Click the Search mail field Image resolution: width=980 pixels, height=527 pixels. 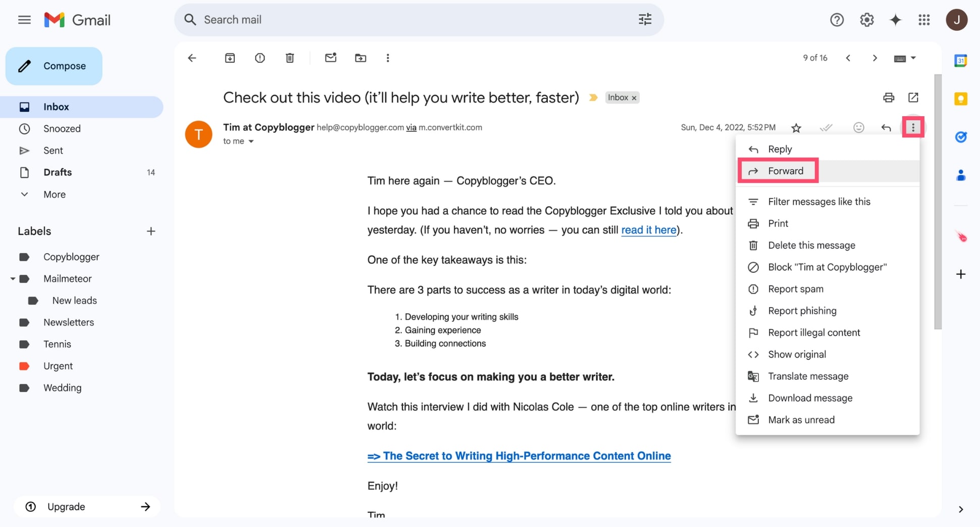click(x=419, y=20)
